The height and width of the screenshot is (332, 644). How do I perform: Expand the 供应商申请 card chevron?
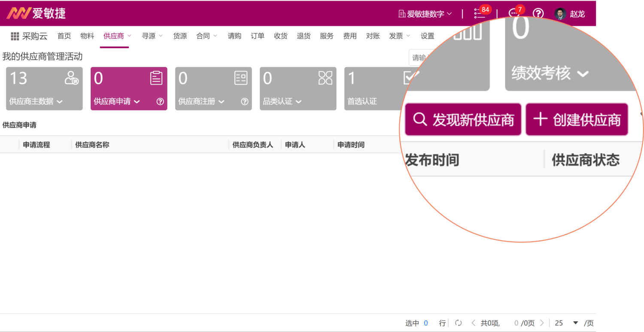(x=137, y=102)
